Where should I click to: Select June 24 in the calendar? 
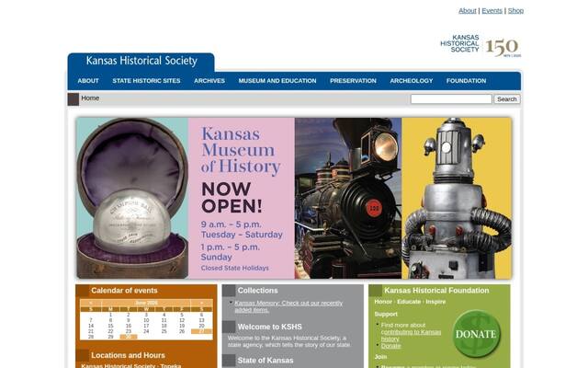(x=146, y=331)
